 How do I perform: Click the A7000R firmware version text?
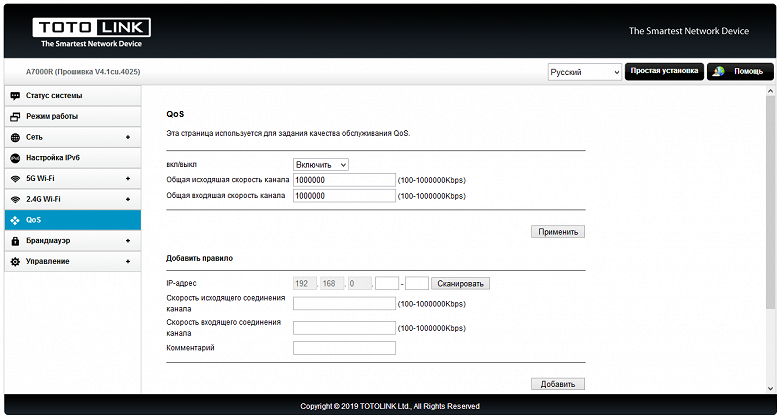[83, 72]
